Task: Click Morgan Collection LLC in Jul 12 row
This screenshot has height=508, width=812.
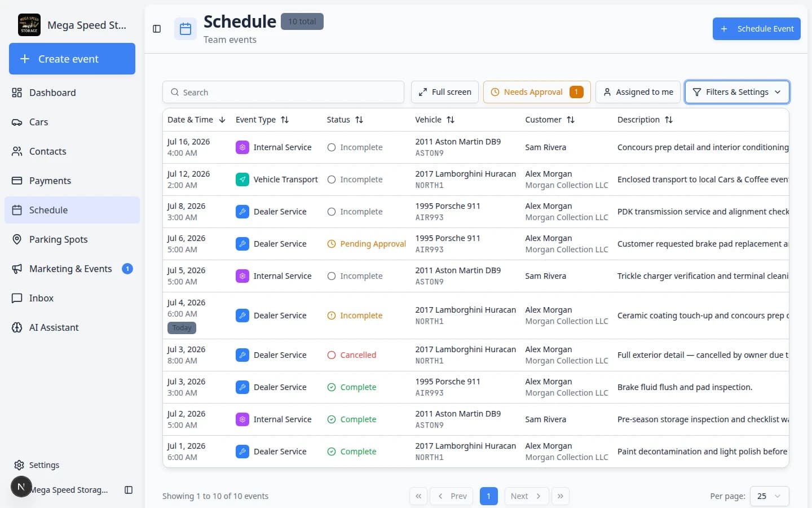Action: (x=566, y=185)
